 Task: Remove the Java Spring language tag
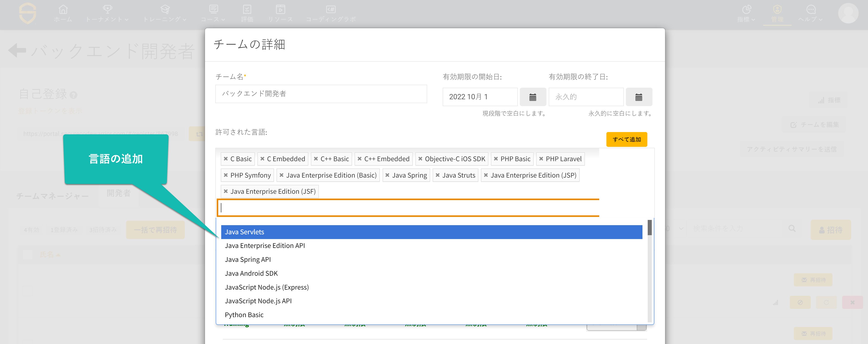[388, 175]
